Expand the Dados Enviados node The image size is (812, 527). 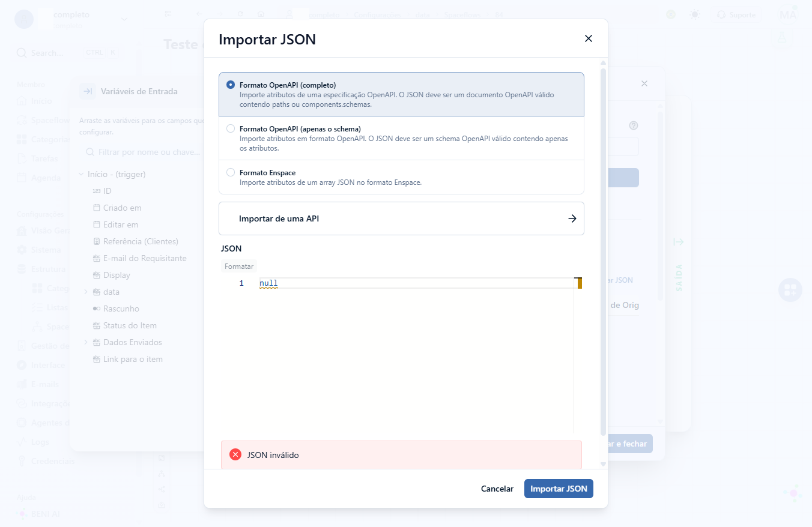[86, 342]
